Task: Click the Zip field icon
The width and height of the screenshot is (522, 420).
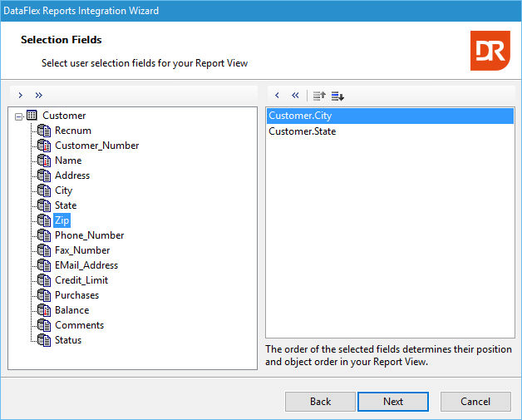Action: pos(44,220)
